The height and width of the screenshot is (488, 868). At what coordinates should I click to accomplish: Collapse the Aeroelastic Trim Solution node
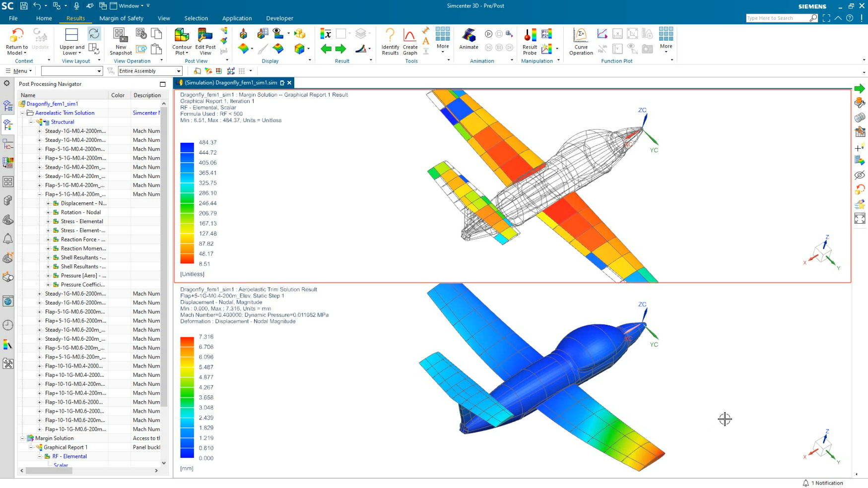point(22,113)
